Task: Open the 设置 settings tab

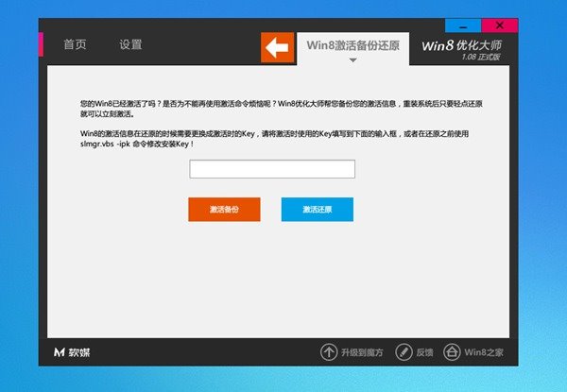Action: coord(130,44)
